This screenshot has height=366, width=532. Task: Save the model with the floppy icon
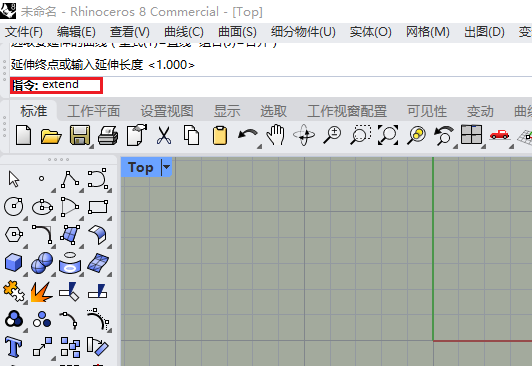80,135
